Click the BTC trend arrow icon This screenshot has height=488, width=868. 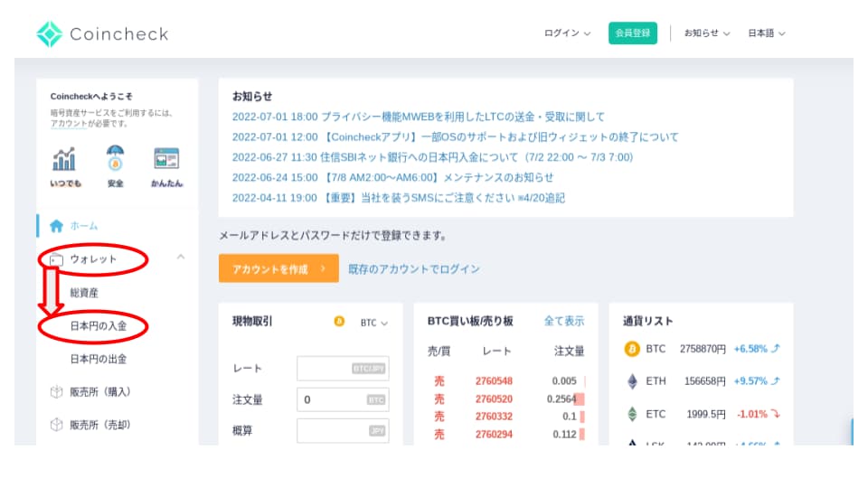776,349
